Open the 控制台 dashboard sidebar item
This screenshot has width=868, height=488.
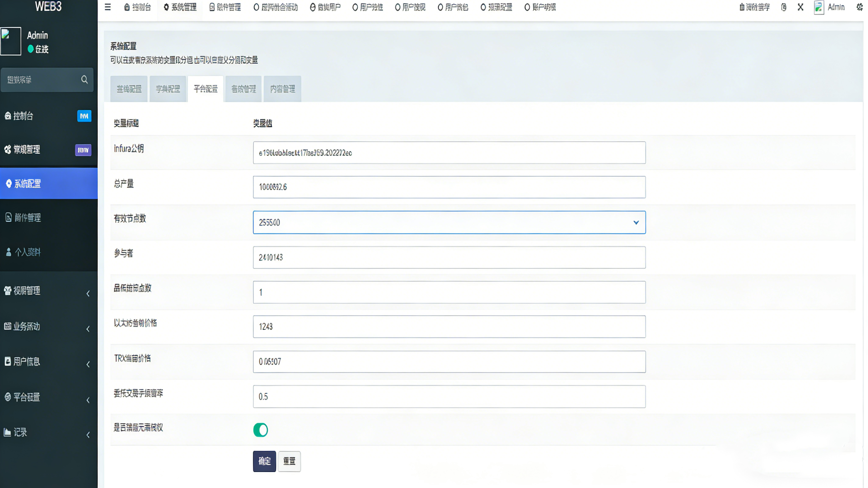23,116
